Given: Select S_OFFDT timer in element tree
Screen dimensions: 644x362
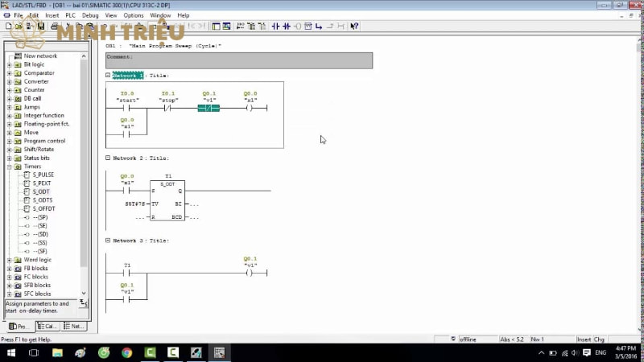Looking at the screenshot, I should click(44, 209).
